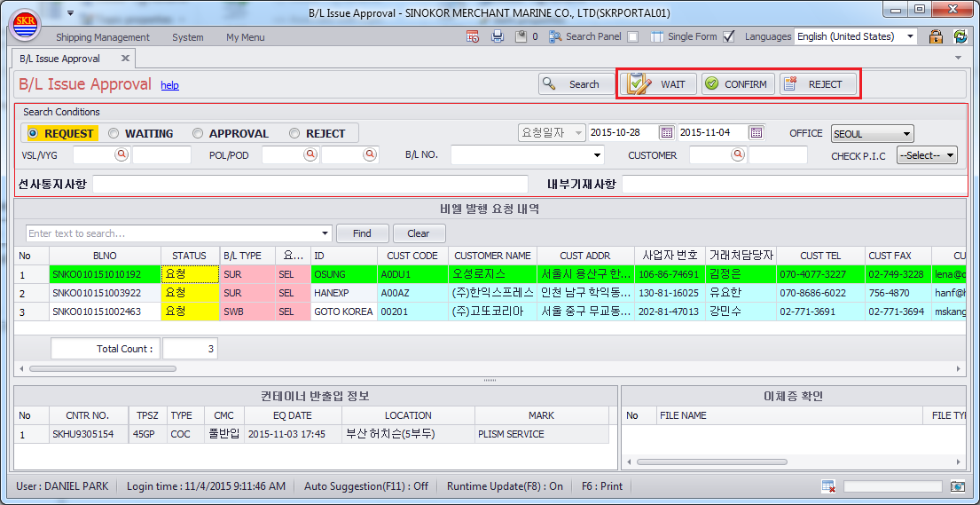Screen dimensions: 980x505
Task: Click the WAIT button
Action: coord(659,83)
